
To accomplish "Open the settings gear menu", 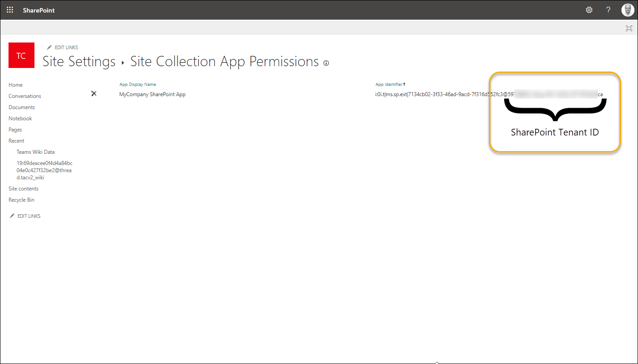I will coord(589,10).
